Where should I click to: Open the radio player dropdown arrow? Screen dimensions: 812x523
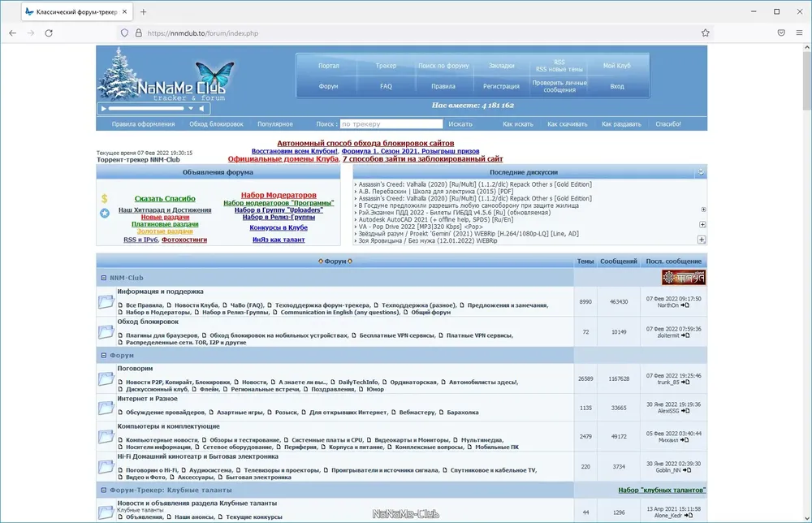coord(191,109)
